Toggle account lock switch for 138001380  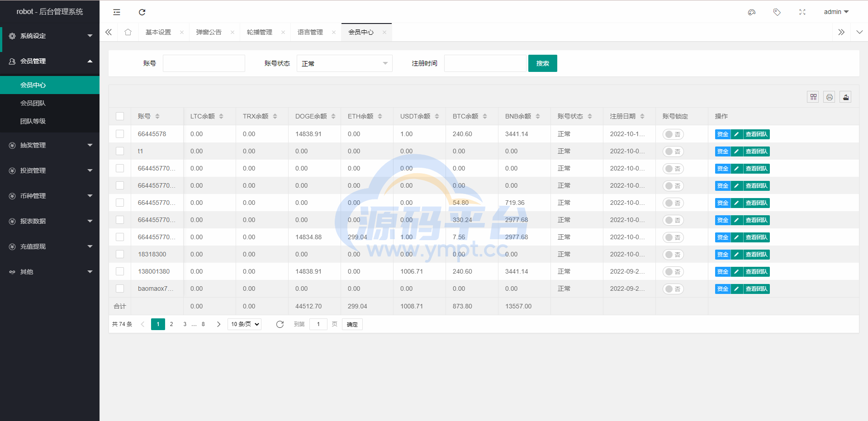(x=673, y=272)
